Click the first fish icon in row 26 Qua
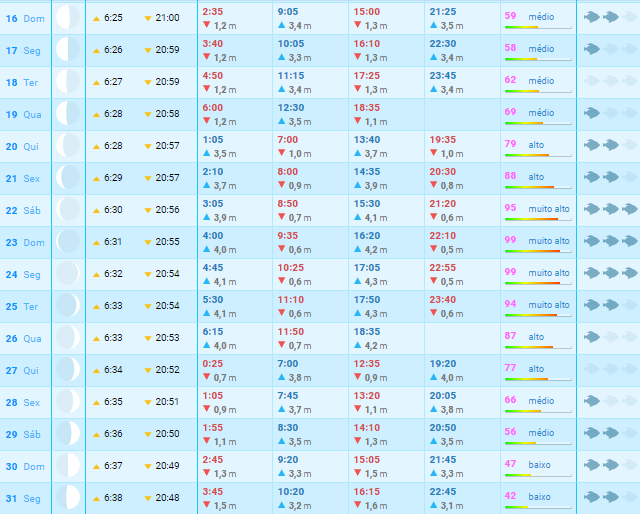Viewport: 640px width, 514px height. coord(592,337)
